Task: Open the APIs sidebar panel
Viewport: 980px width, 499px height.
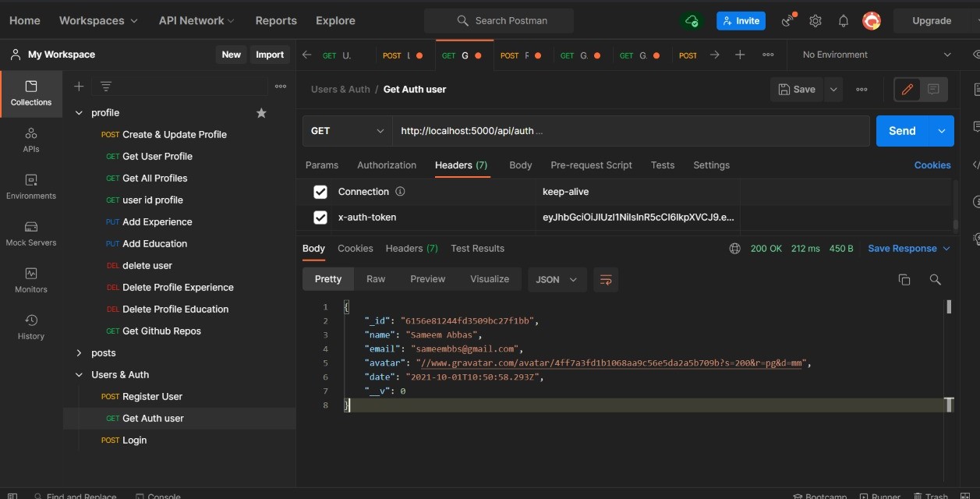Action: 31,140
